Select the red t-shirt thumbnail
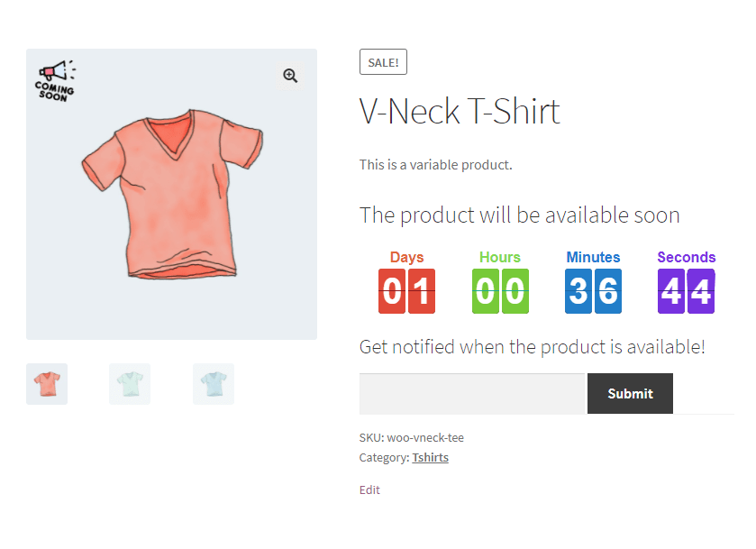This screenshot has width=756, height=549. pyautogui.click(x=47, y=384)
